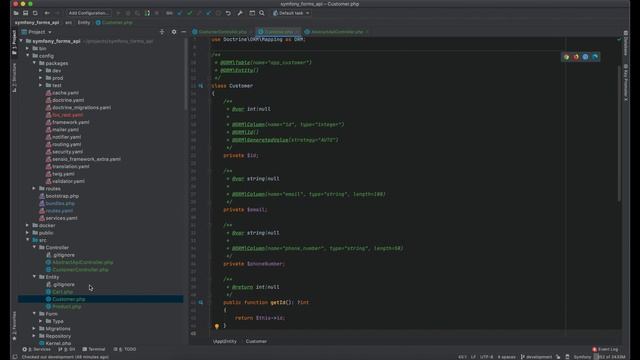Select Product.php in Entity folder

tap(67, 307)
